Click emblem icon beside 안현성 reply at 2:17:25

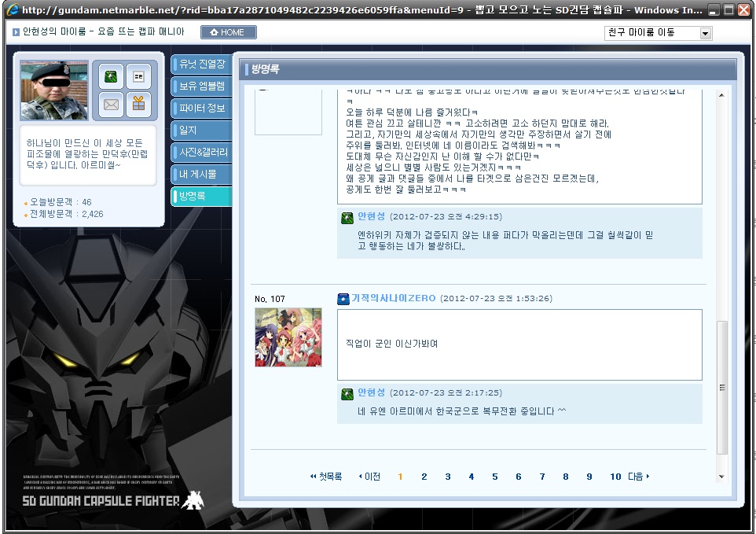pyautogui.click(x=347, y=394)
